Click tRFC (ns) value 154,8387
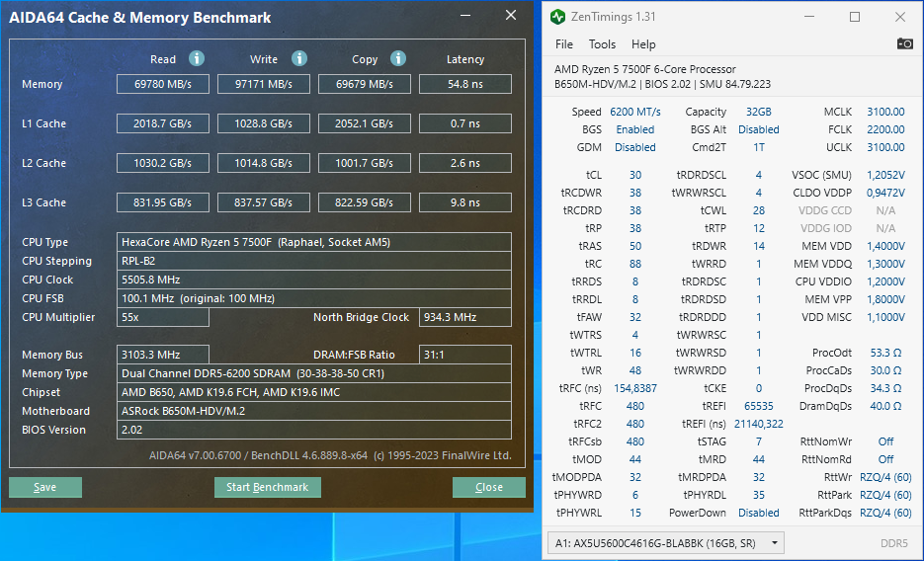The height and width of the screenshot is (561, 924). 635,388
